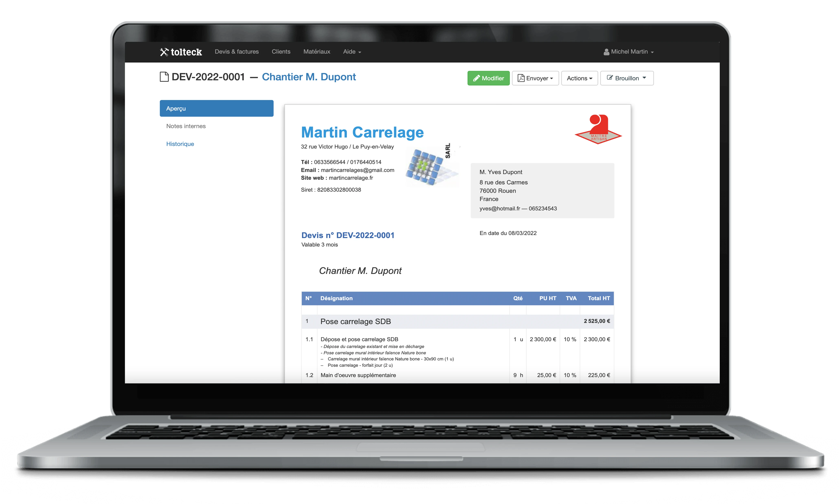Open the Clients page

281,52
